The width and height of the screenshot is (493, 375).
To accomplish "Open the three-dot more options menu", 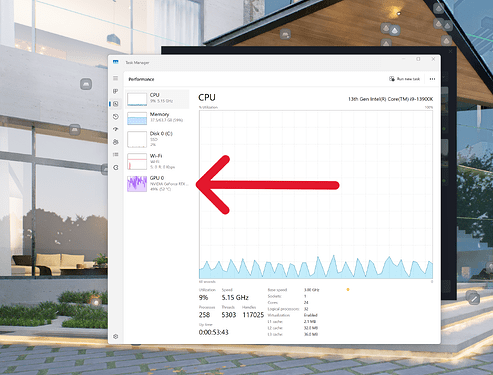I will click(x=432, y=79).
